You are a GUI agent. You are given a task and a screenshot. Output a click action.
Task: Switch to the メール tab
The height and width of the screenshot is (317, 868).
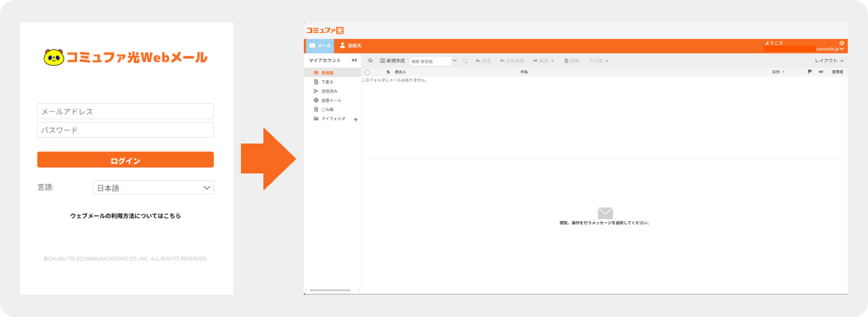point(320,46)
